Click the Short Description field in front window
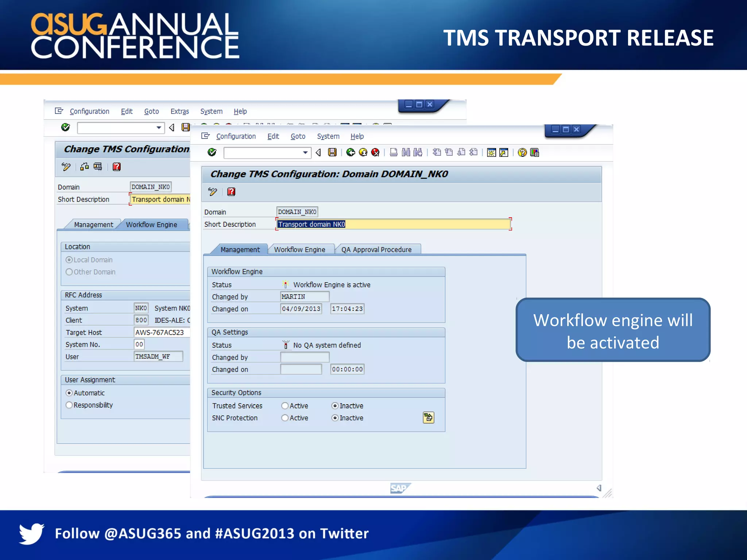This screenshot has width=747, height=560. 394,224
